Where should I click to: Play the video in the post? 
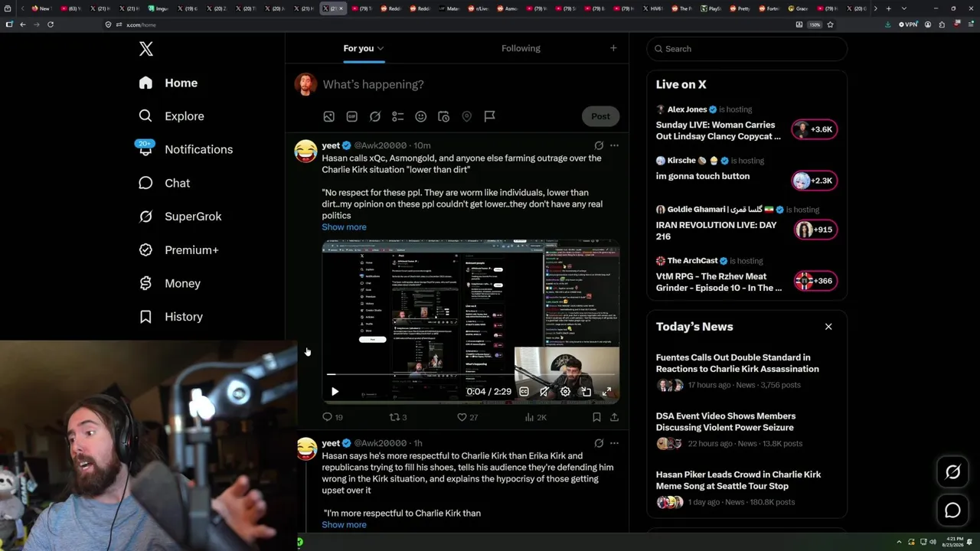pyautogui.click(x=335, y=391)
